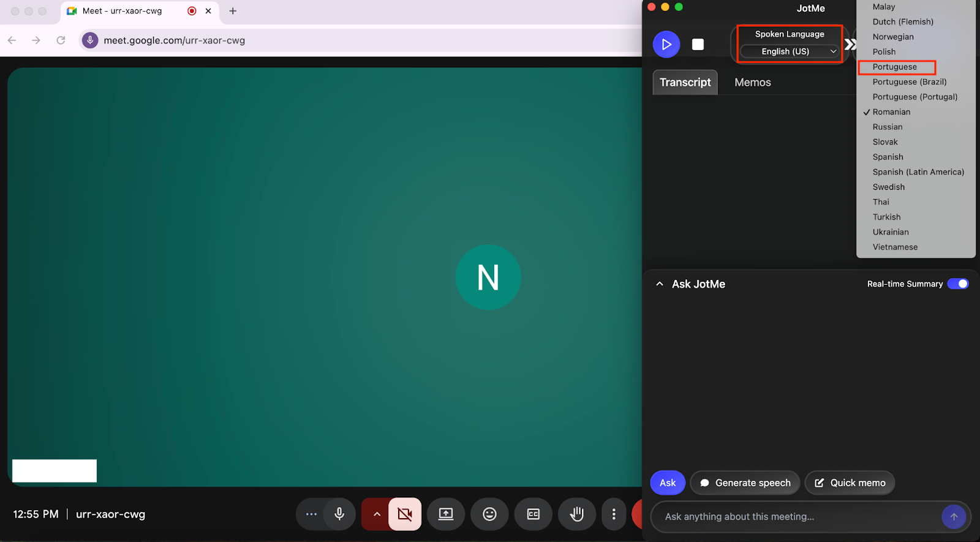The image size is (980, 542).
Task: Click the N participant avatar
Action: point(488,277)
